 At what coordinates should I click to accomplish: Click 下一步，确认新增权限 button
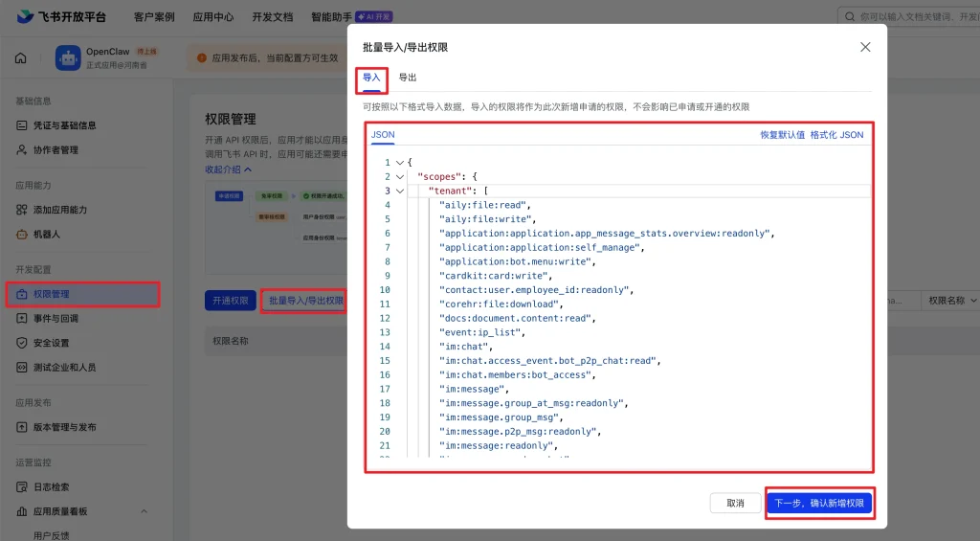click(819, 503)
